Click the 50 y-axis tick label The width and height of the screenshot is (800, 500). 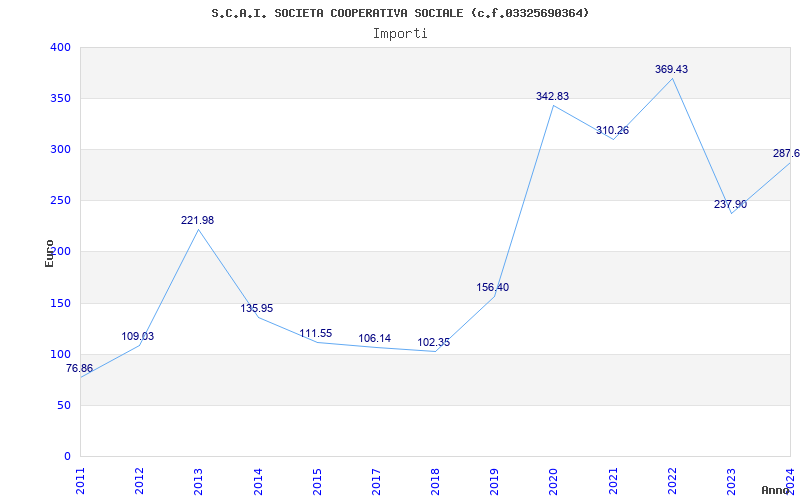tap(64, 406)
